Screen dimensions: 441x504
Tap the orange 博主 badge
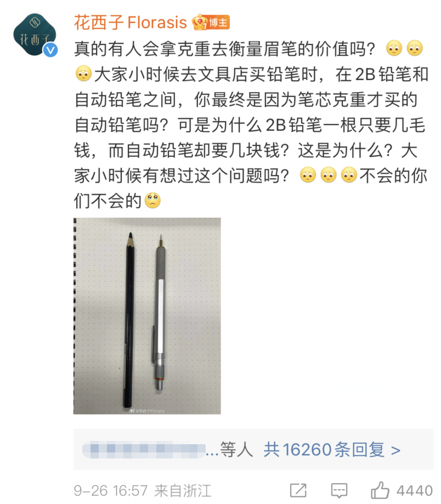tap(218, 22)
